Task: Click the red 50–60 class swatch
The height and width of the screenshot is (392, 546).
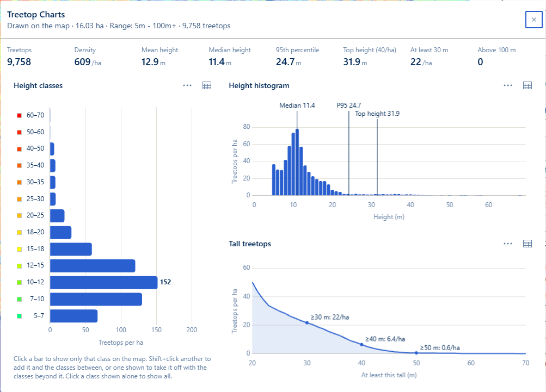Action: point(20,132)
